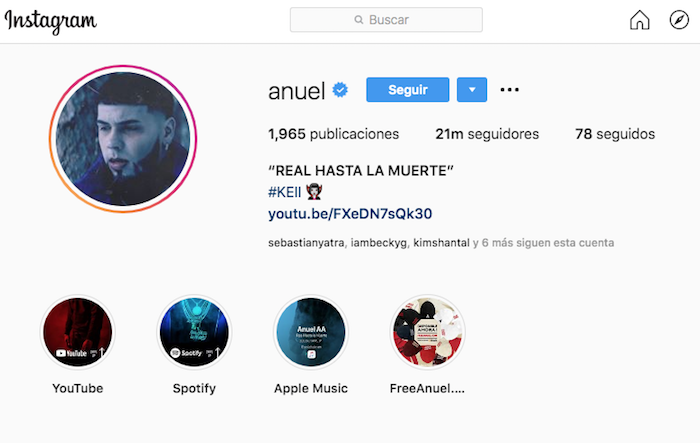Visit iambeckyg's profile
Viewport: 700px width, 443px height.
tap(379, 243)
